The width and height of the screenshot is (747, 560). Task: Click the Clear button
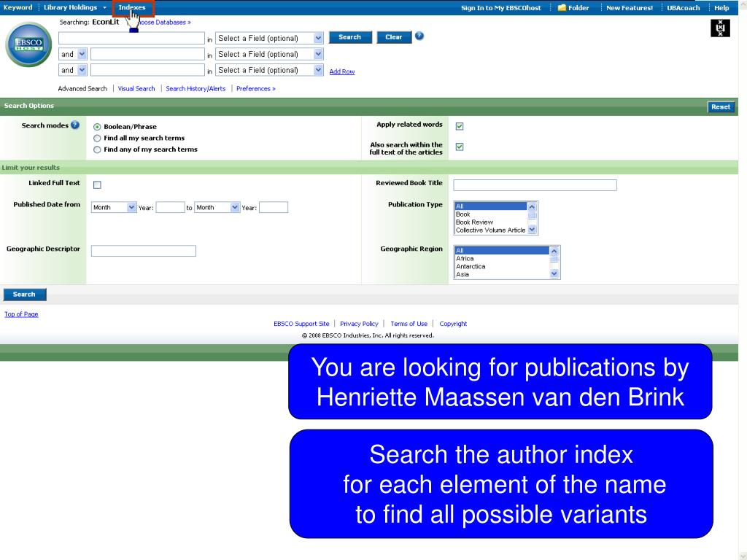(x=394, y=37)
